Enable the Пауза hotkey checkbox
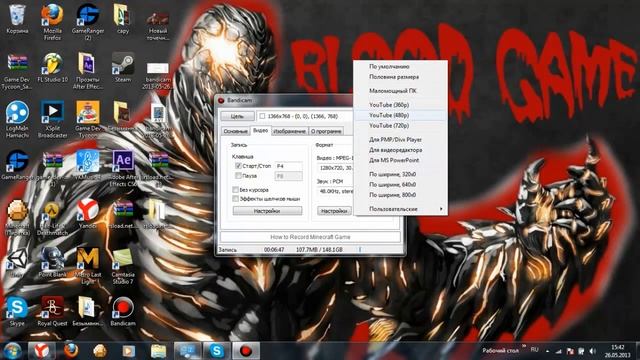 238,176
